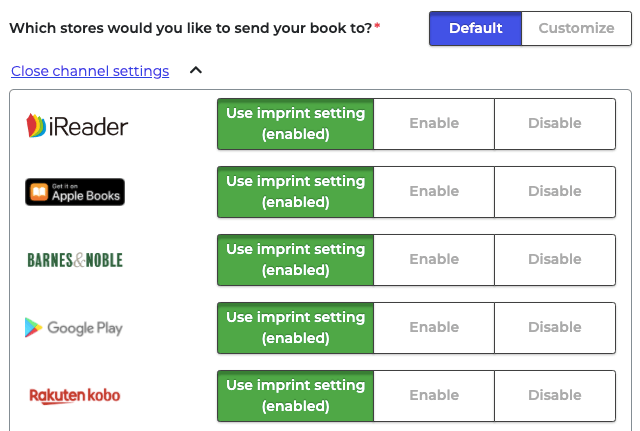
Task: Use imprint setting for iReader
Action: point(296,124)
